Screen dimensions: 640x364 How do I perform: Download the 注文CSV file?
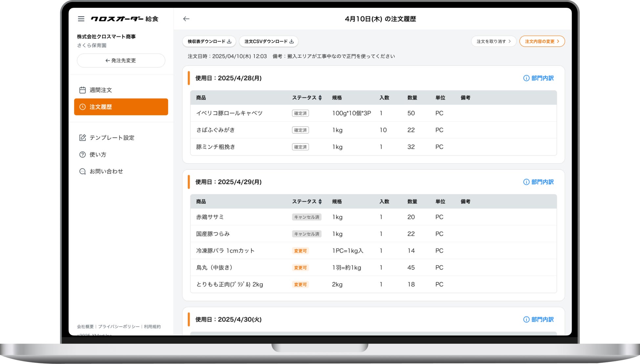click(x=268, y=41)
